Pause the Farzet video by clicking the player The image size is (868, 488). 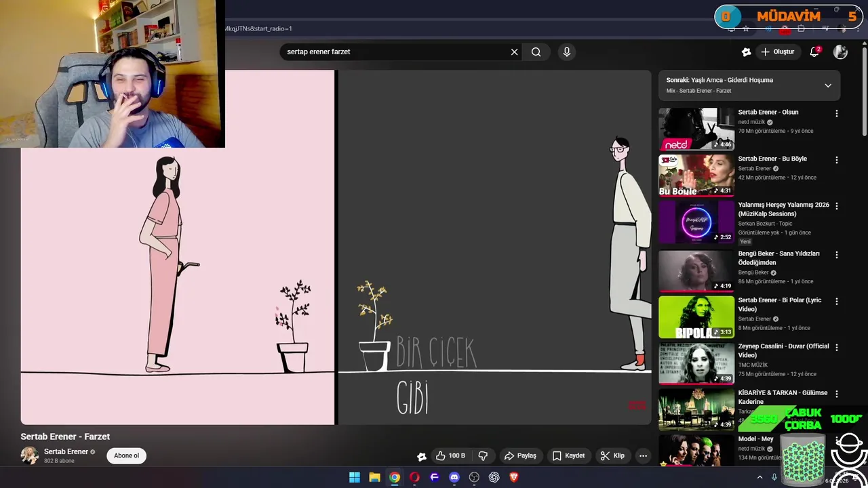[x=336, y=247]
